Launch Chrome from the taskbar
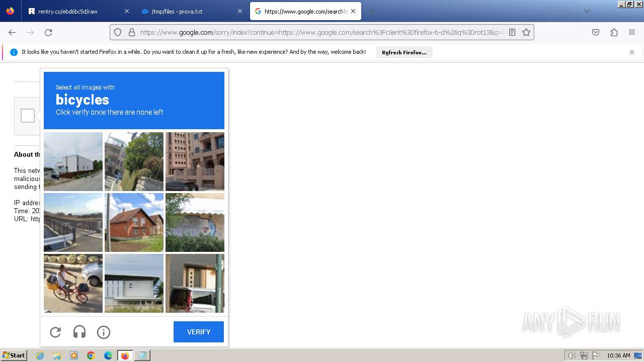The width and height of the screenshot is (644, 362). click(91, 355)
